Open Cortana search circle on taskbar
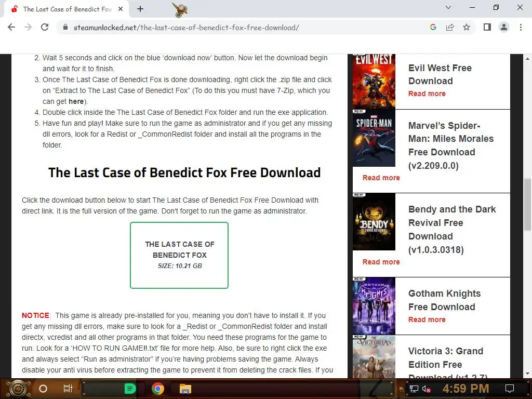 pos(43,389)
